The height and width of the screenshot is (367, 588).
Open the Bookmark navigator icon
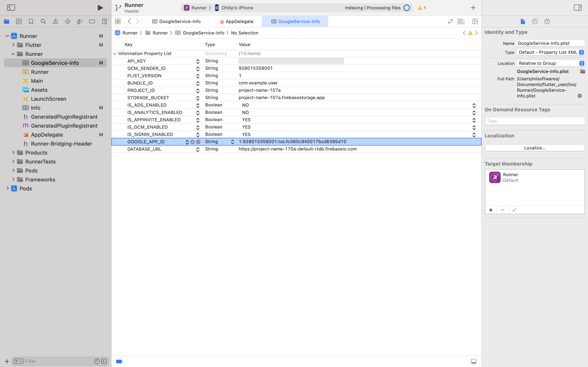(31, 21)
